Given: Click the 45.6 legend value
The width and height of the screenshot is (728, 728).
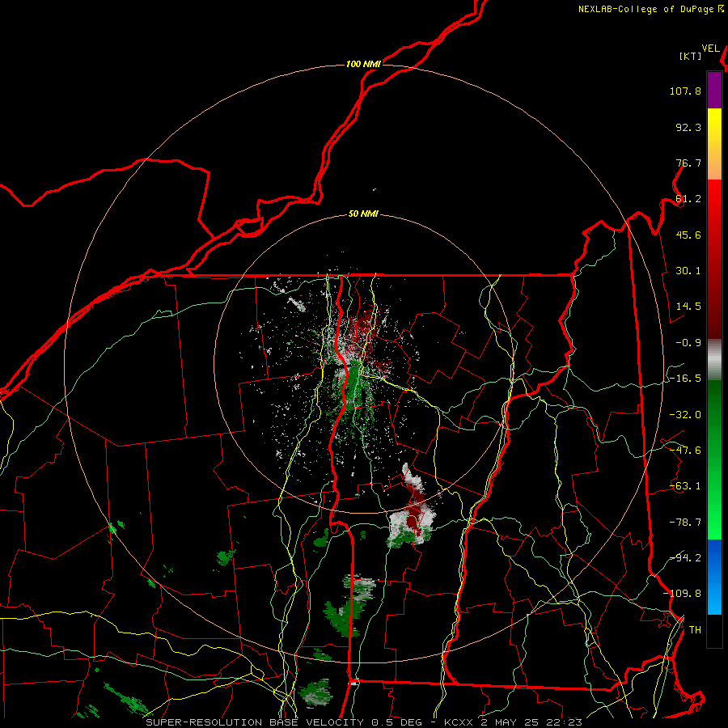Looking at the screenshot, I should [688, 235].
